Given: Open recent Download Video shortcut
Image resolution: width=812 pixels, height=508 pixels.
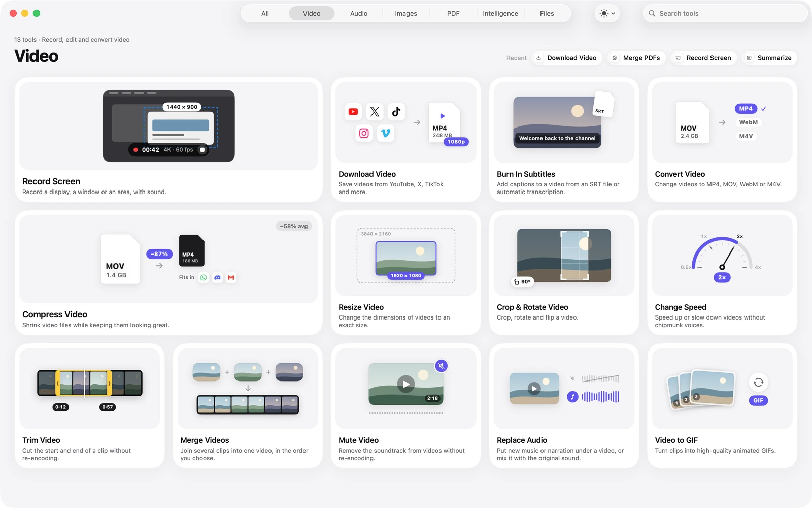Looking at the screenshot, I should [567, 58].
